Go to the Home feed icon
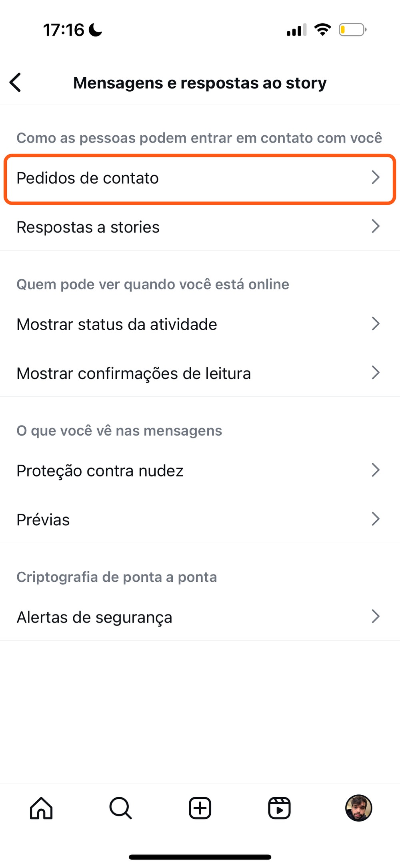Screen dimensions: 400x868 (41, 808)
